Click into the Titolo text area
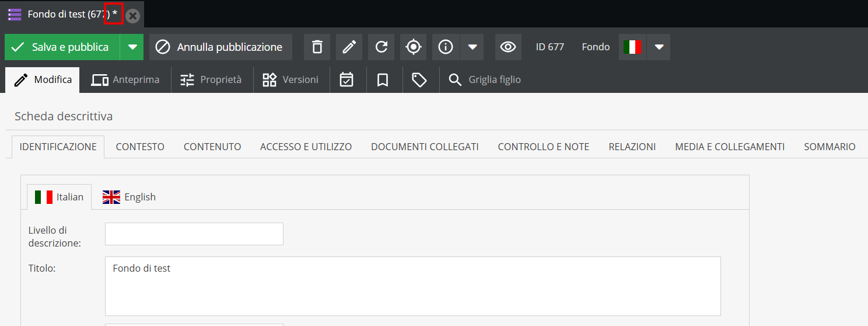Image resolution: width=868 pixels, height=326 pixels. [412, 286]
